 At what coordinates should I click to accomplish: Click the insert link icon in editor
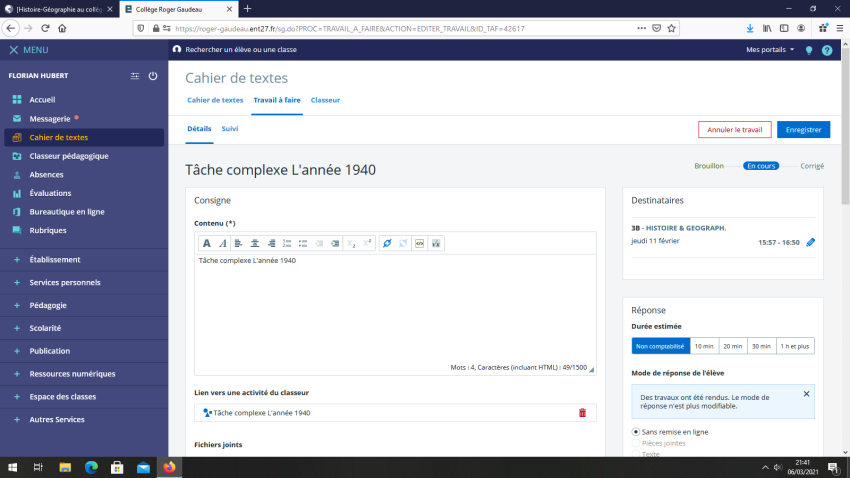point(387,243)
